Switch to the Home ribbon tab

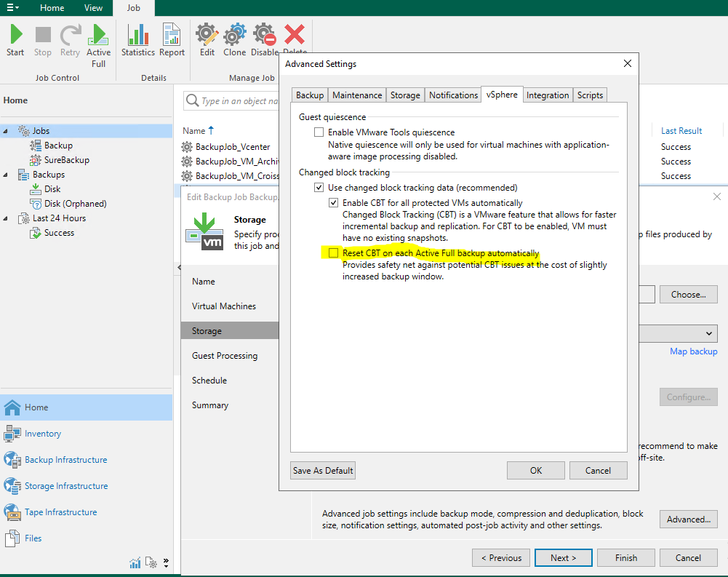(x=52, y=8)
